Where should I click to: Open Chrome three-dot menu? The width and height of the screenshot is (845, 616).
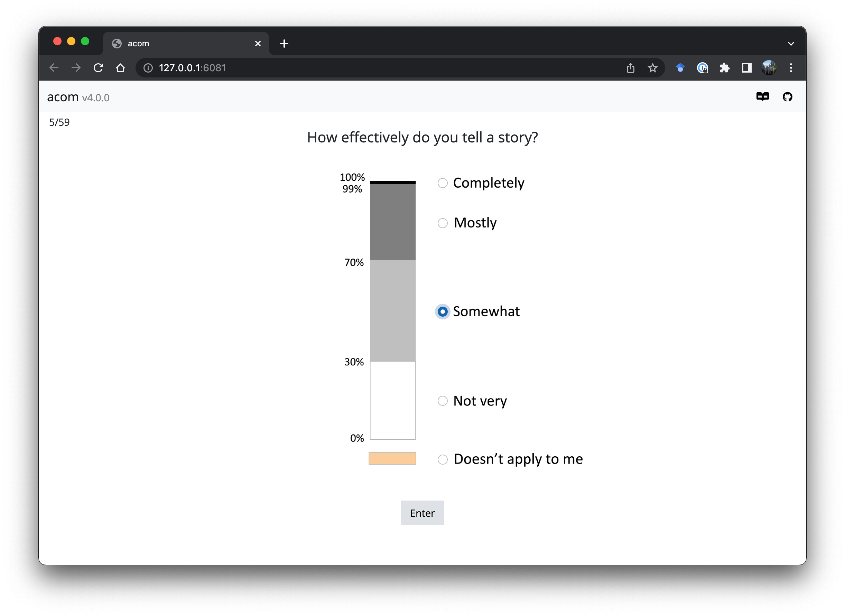(791, 68)
